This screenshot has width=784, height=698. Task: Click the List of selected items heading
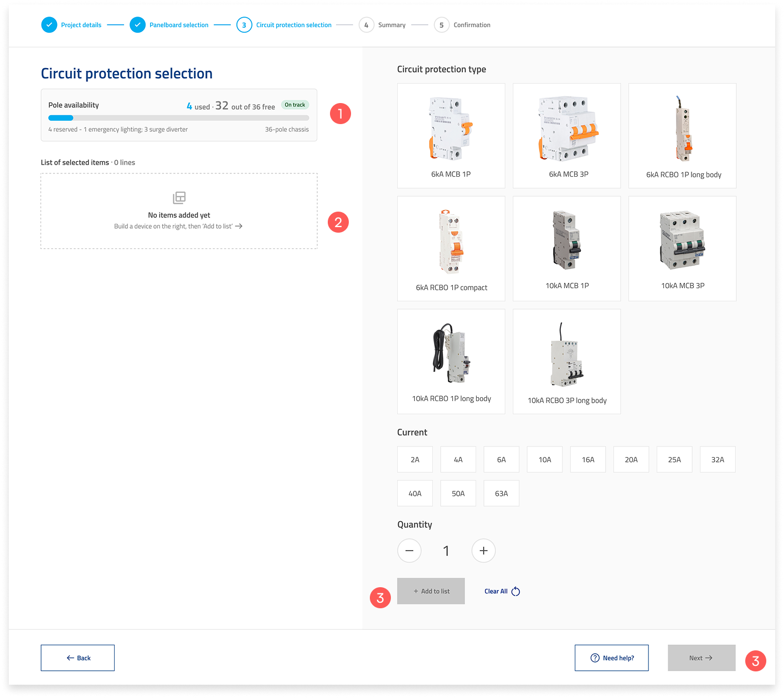click(x=75, y=162)
